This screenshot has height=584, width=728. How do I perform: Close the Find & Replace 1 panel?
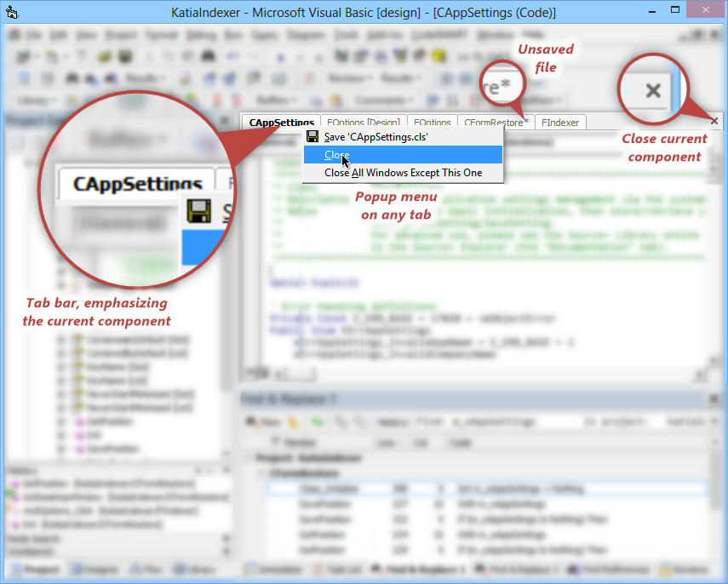714,398
